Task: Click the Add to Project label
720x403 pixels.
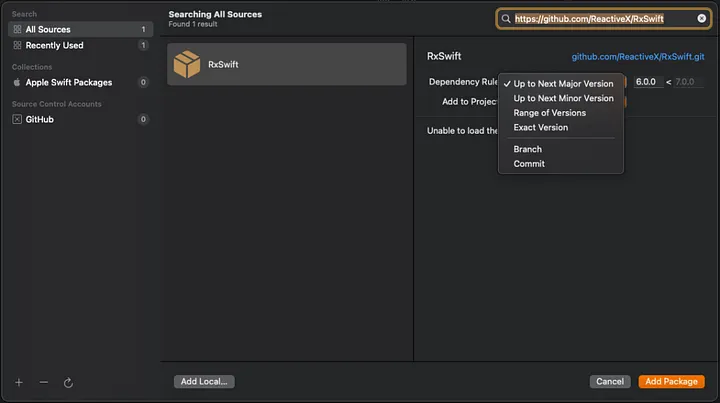Action: point(469,102)
